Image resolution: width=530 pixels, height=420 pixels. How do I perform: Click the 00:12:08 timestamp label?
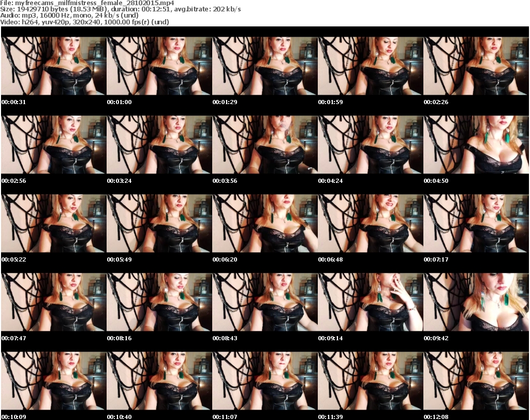tap(436, 417)
